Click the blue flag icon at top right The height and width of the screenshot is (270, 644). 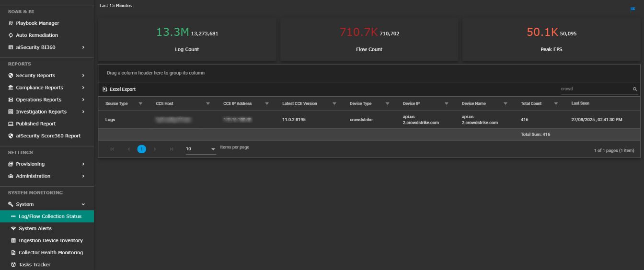[x=633, y=9]
